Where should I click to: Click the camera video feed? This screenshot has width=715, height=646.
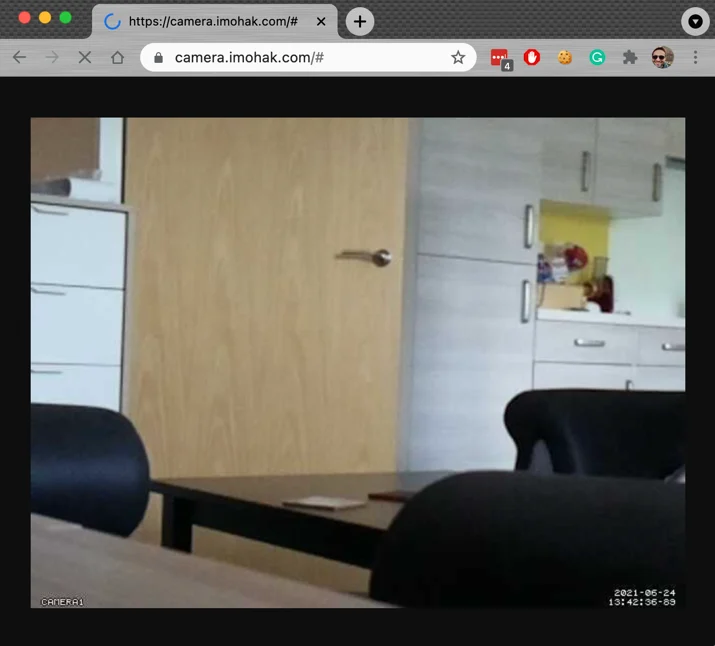[x=358, y=362]
